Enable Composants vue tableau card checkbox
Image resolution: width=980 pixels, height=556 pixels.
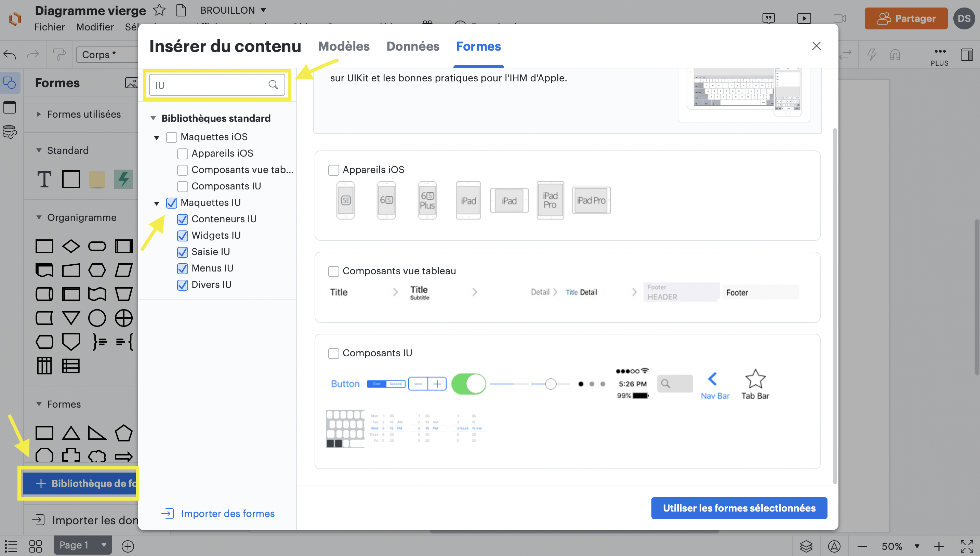(x=334, y=271)
